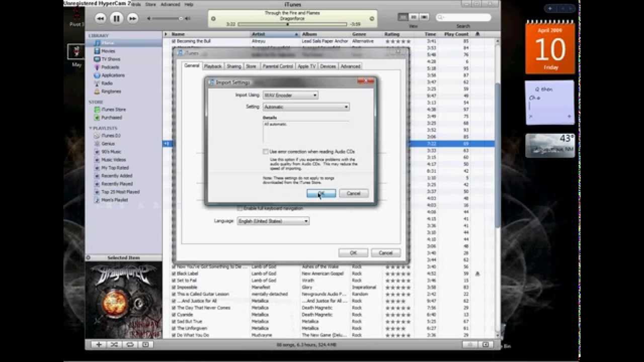Open the Store menu in menu bar
This screenshot has height=362, width=644.
150,4
